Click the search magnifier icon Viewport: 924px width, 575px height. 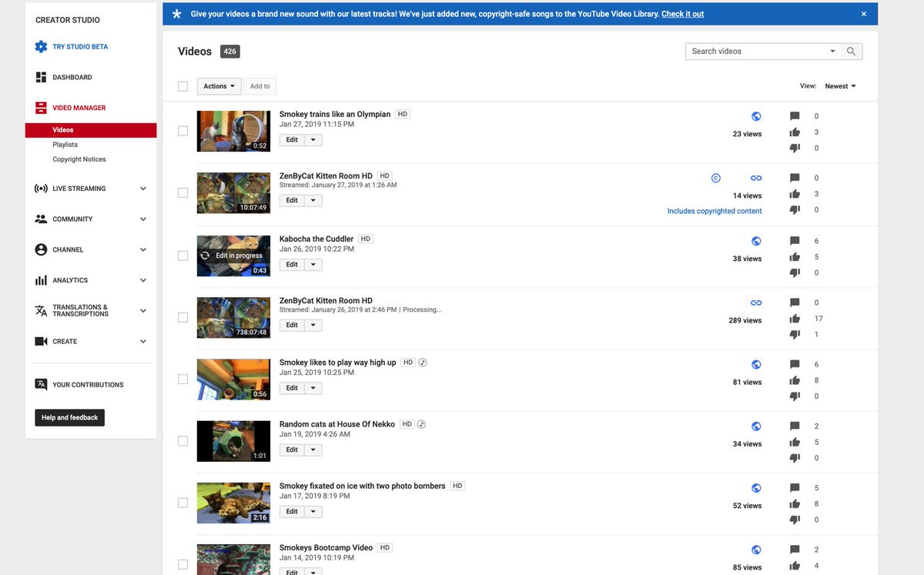(x=851, y=52)
